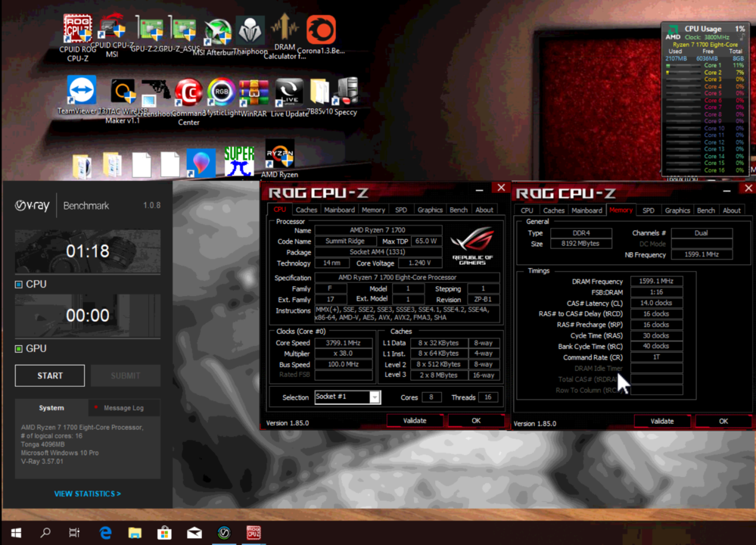Image resolution: width=756 pixels, height=545 pixels.
Task: Switch to ROG CPU-Z taskbar icon
Action: click(254, 532)
